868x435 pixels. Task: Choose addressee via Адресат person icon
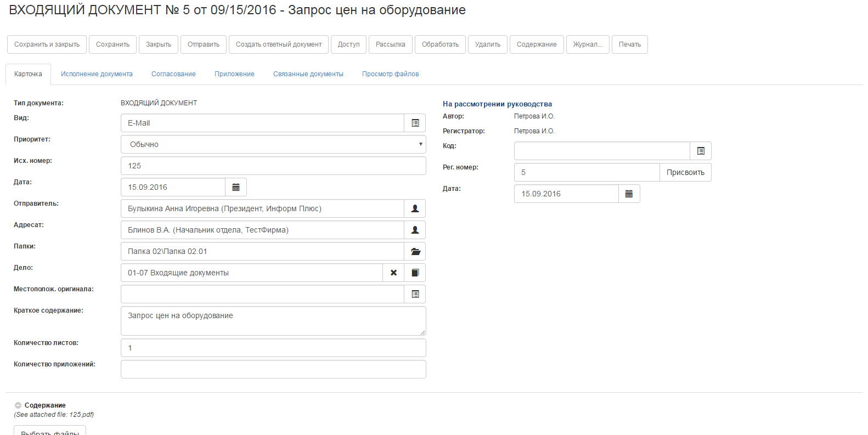(x=415, y=230)
